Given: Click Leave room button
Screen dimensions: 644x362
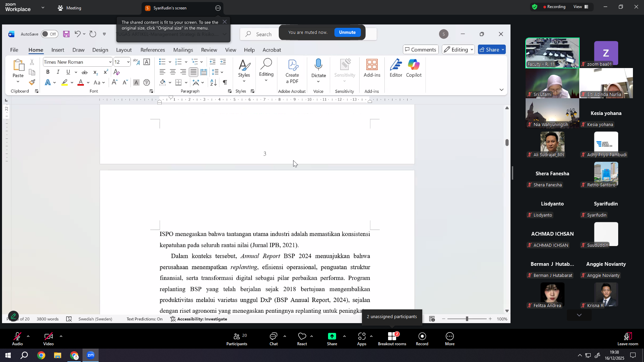Looking at the screenshot, I should pos(628,339).
